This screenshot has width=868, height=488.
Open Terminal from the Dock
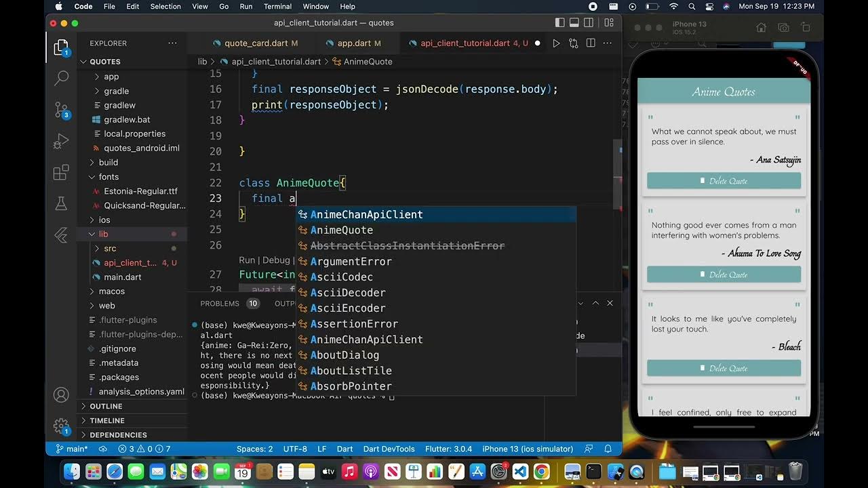pos(594,471)
